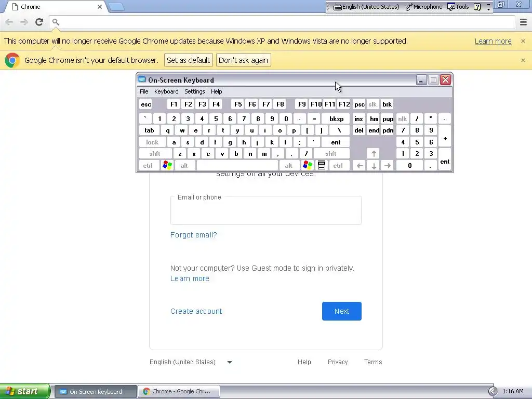Click the Email or phone field
This screenshot has width=532, height=399.
click(x=266, y=210)
